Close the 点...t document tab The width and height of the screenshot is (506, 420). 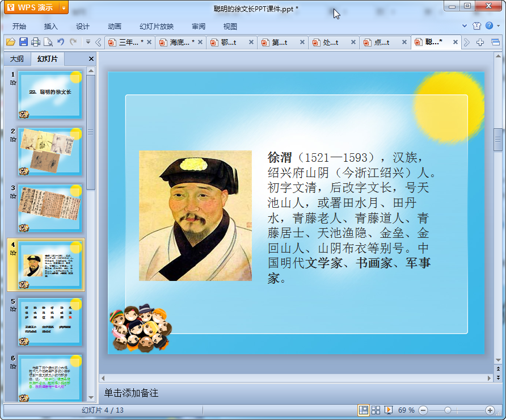click(x=404, y=42)
